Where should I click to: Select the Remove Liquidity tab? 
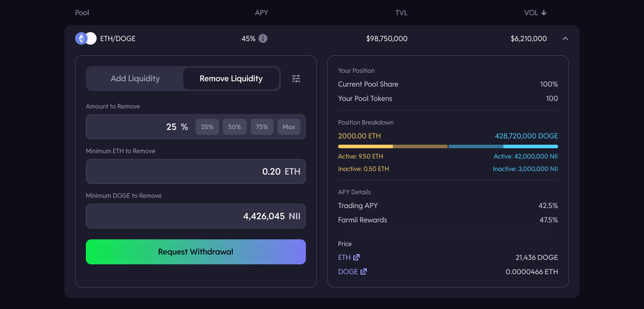click(x=231, y=79)
